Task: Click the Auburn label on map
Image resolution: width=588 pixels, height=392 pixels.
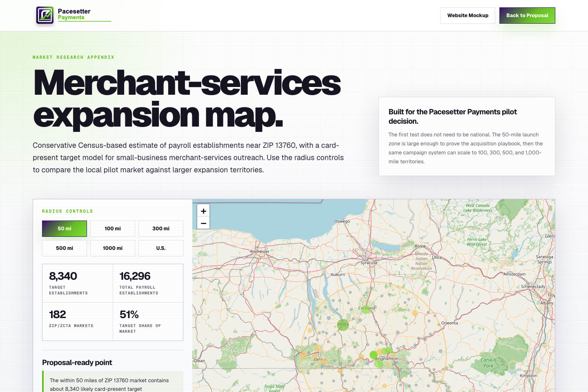Action: click(338, 275)
